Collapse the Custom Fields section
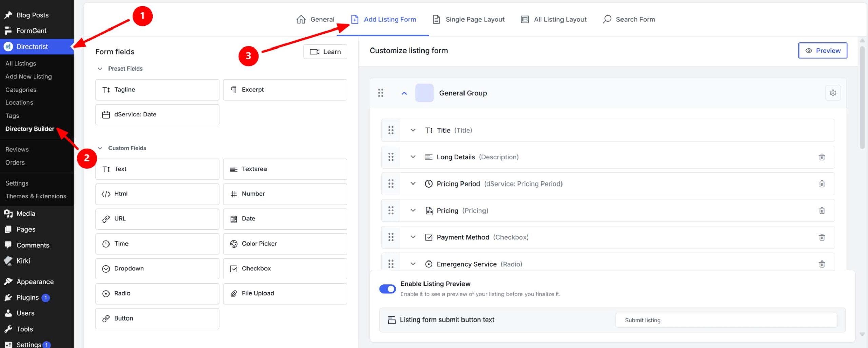 [100, 148]
